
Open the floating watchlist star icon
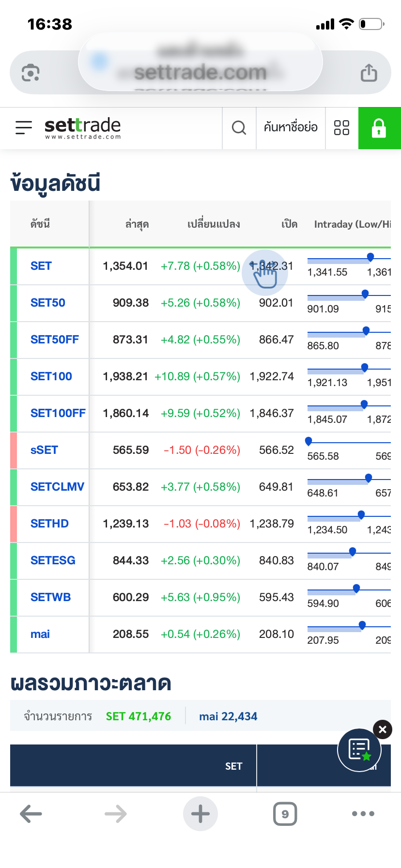[x=359, y=750]
